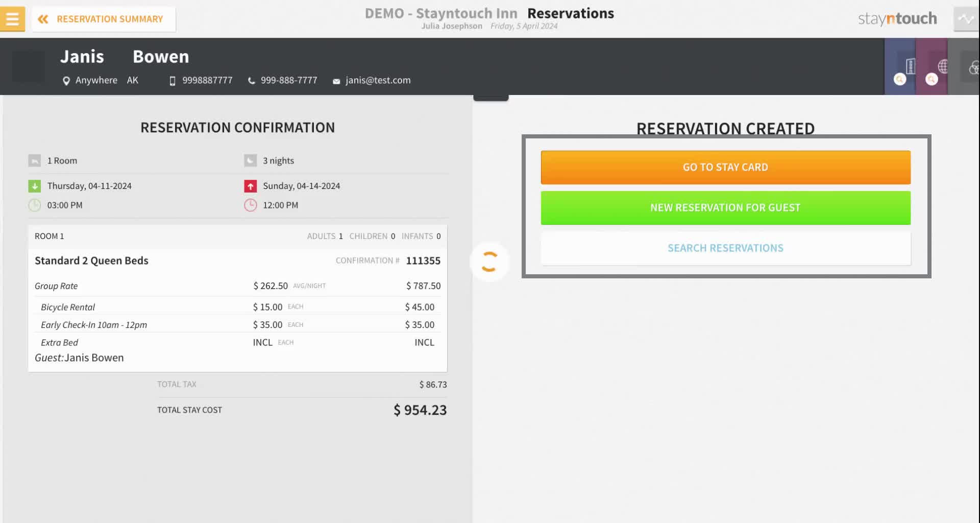Screen dimensions: 980x523
Task: Click the telephone handset icon
Action: point(251,81)
